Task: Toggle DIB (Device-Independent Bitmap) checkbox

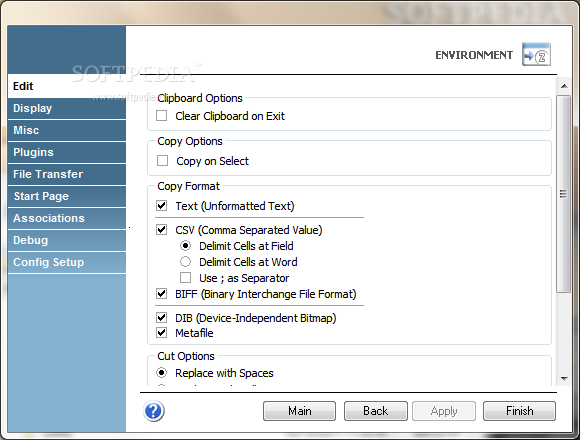Action: (162, 318)
